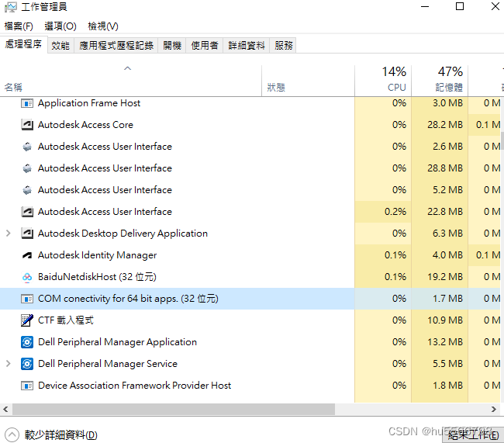Switch to the 詳細資料 tab

pos(247,45)
